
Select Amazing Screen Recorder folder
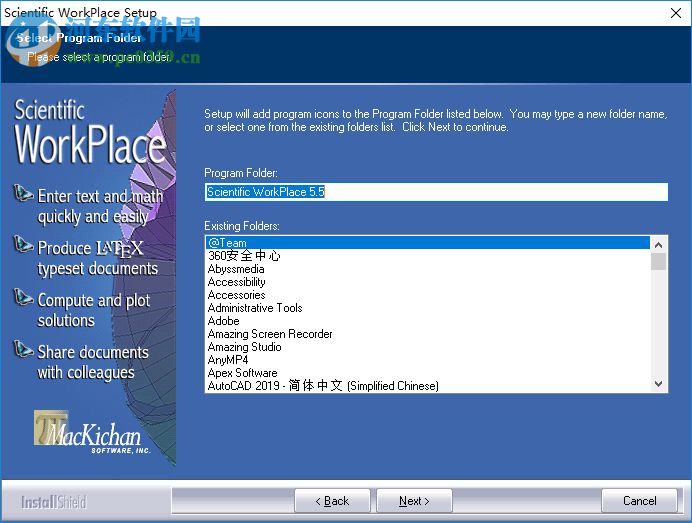click(427, 334)
